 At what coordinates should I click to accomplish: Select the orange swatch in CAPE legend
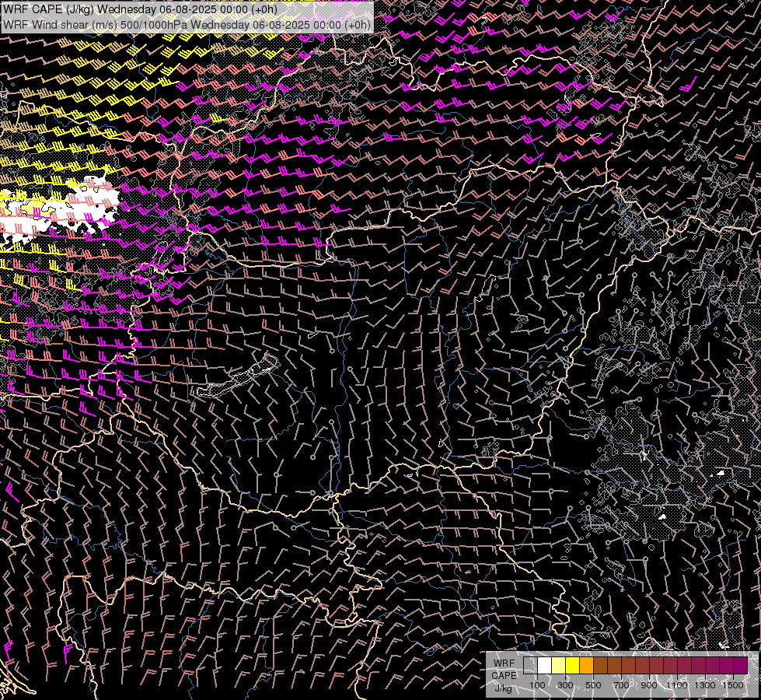click(x=586, y=666)
